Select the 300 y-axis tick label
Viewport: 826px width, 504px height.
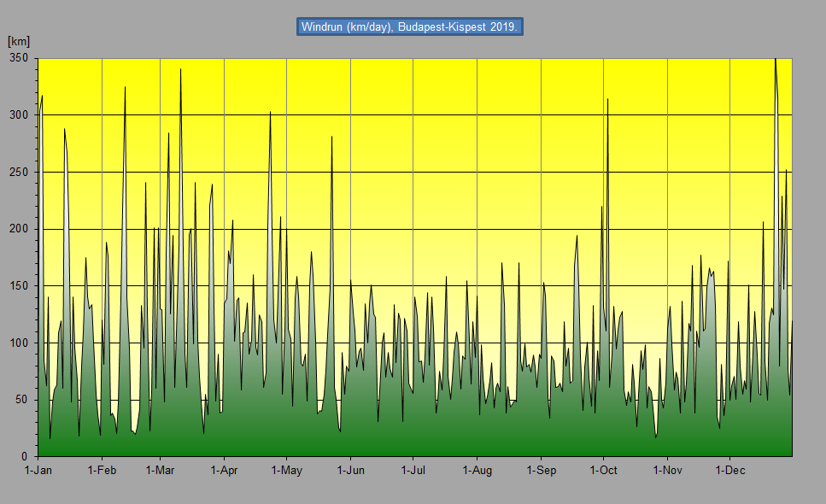(x=19, y=115)
